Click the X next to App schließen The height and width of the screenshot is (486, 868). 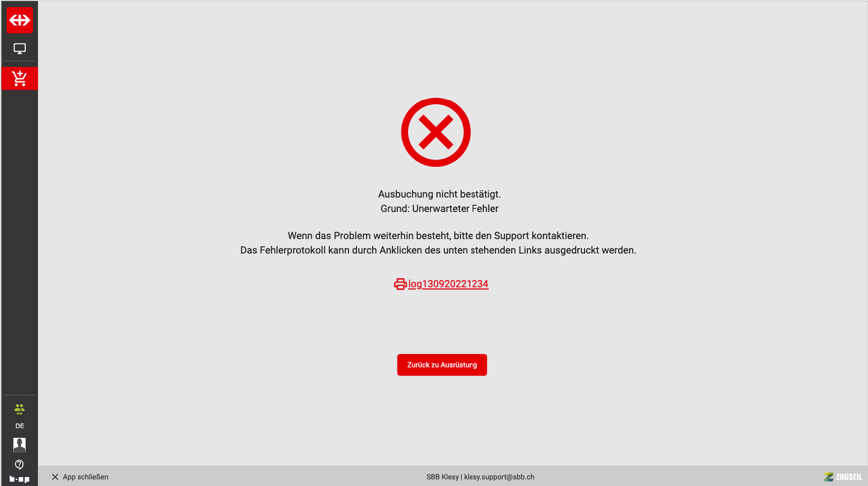(55, 477)
